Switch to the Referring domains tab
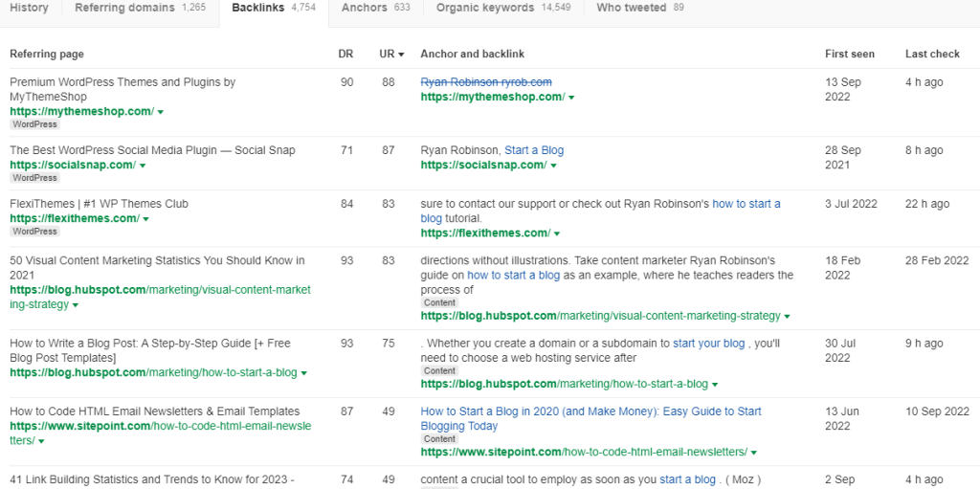Image resolution: width=980 pixels, height=489 pixels. [140, 8]
